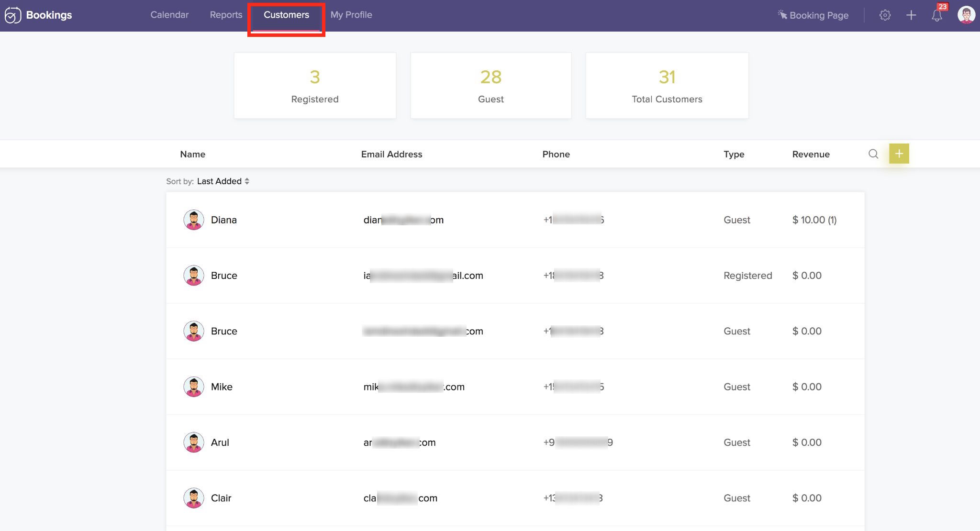980x531 pixels.
Task: Click Mike's avatar icon
Action: (194, 387)
